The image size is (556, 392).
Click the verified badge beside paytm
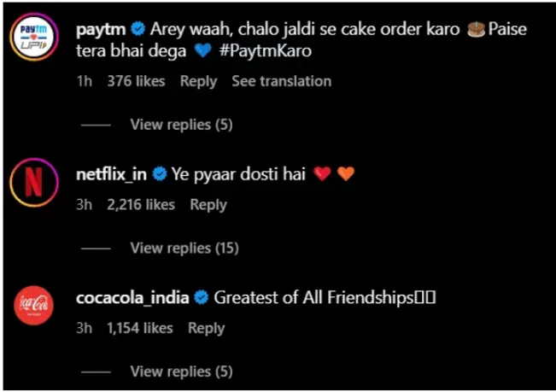click(x=137, y=30)
